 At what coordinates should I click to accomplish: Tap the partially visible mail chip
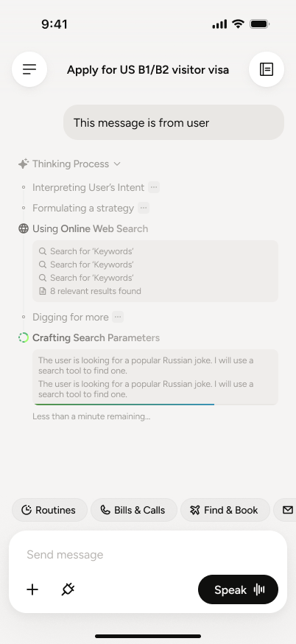pos(285,510)
